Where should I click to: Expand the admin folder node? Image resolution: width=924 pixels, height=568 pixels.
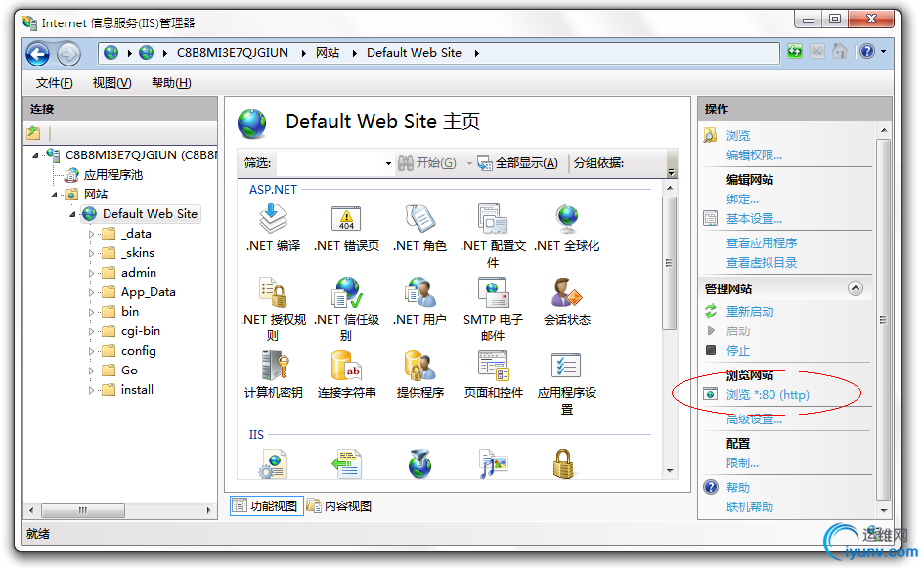point(91,273)
